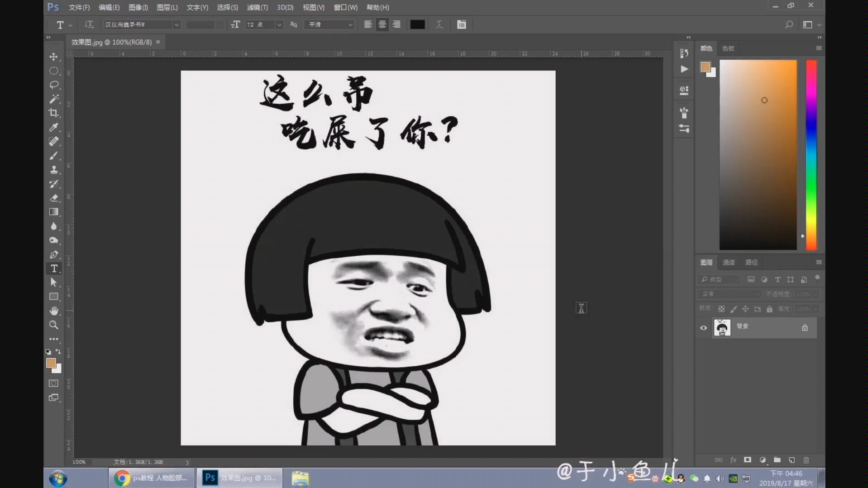Select the Gradient tool
868x488 pixels.
point(54,212)
